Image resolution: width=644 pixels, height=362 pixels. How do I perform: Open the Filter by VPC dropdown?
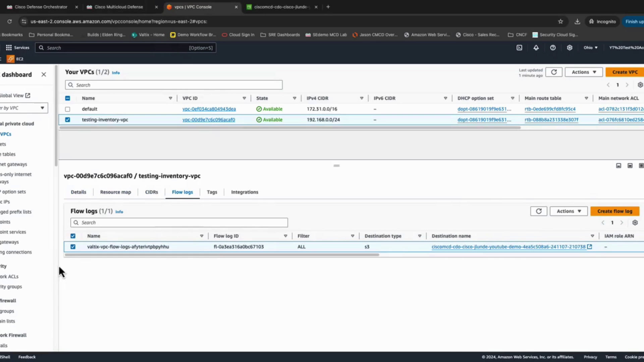[x=23, y=108]
